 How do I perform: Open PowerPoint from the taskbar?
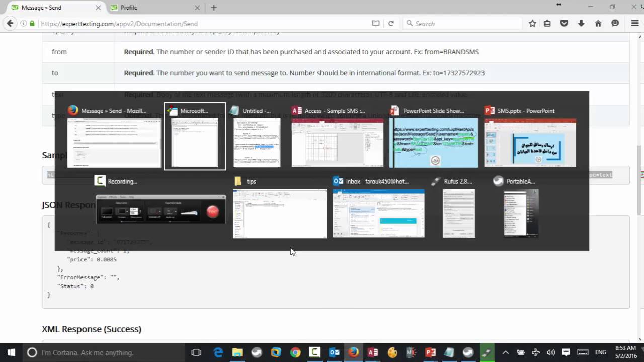pos(431,352)
